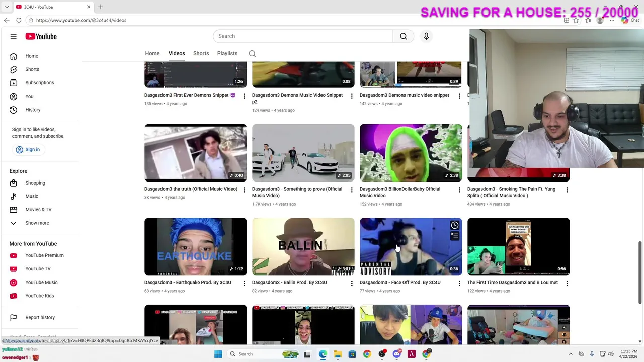Click the YouTube logo

[x=41, y=36]
